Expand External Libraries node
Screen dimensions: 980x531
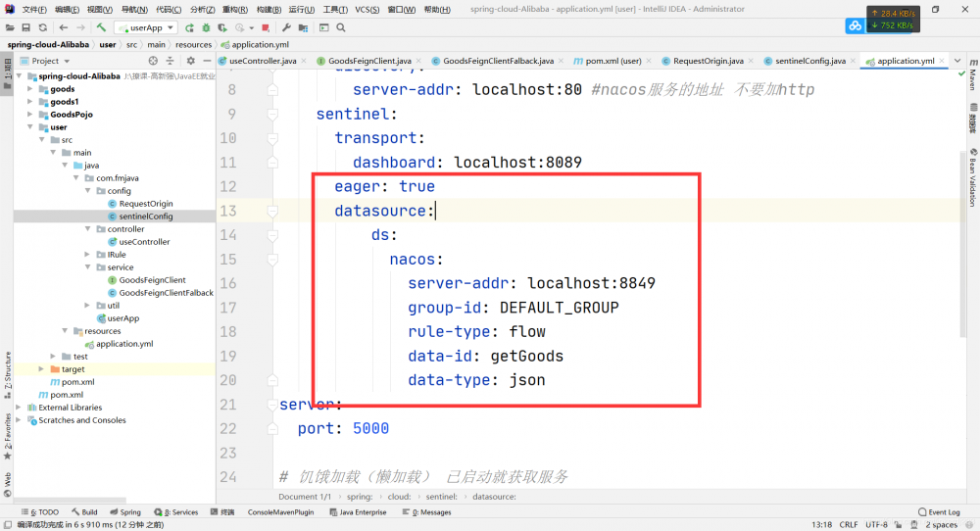(19, 408)
